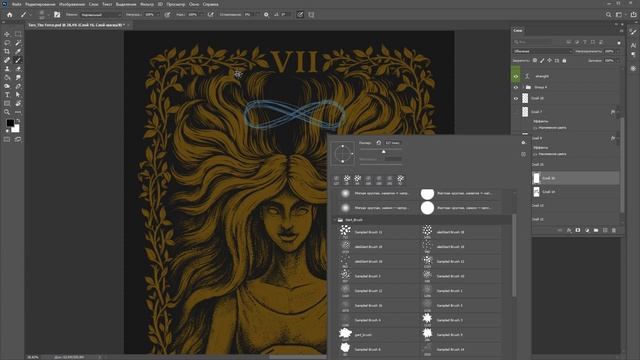Select the Path Selection arrow tool
Image resolution: width=640 pixels, height=360 pixels.
(18, 95)
